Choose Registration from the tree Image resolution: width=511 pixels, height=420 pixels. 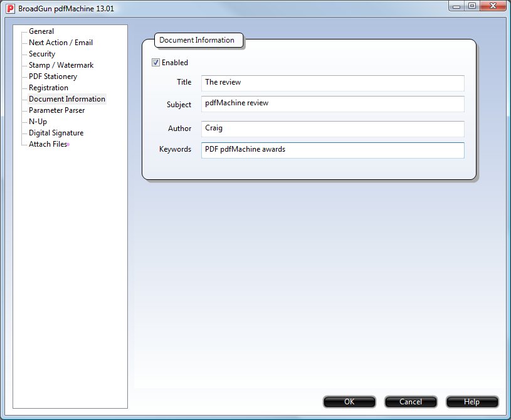[48, 88]
